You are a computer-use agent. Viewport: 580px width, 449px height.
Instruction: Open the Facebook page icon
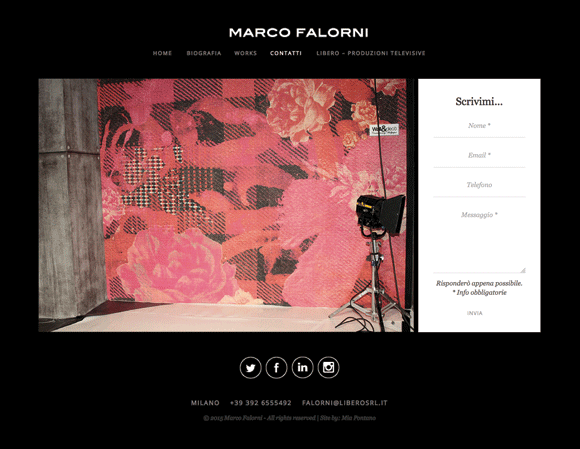276,368
